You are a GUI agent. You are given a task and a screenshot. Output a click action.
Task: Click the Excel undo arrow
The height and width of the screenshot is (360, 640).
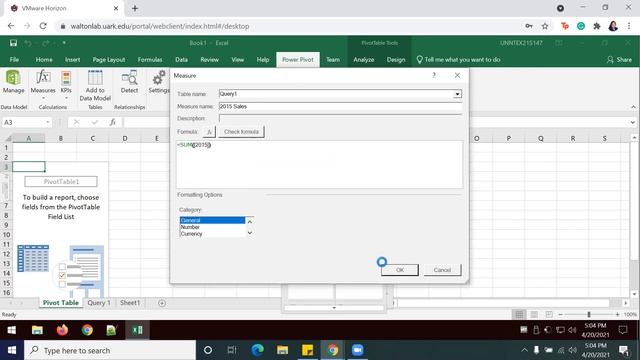coord(28,43)
